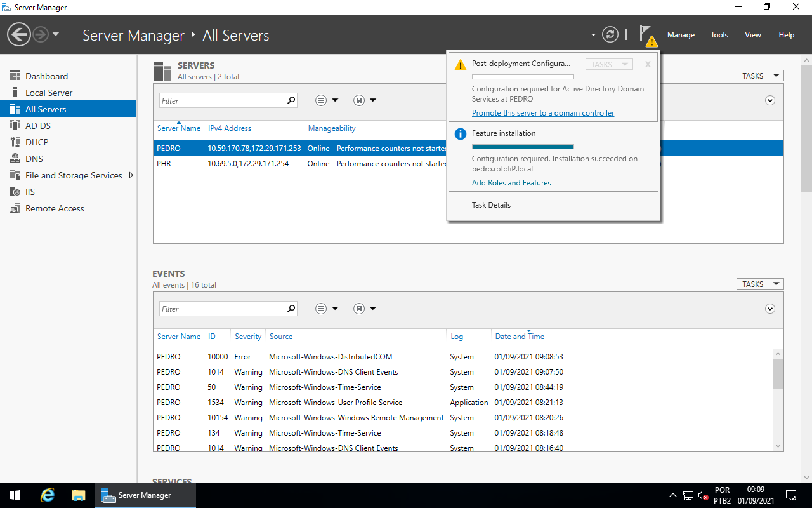The height and width of the screenshot is (508, 812).
Task: Open File Explorer from the taskbar
Action: [x=78, y=495]
